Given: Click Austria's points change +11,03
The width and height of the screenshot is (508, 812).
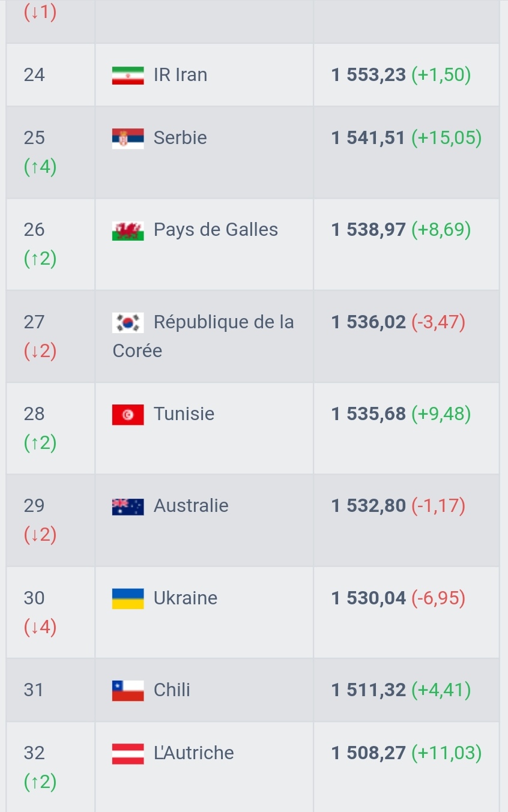Looking at the screenshot, I should click(447, 753).
